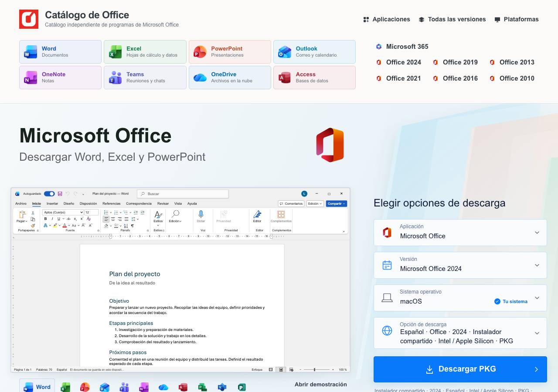This screenshot has width=558, height=392.
Task: Open the Access icon in bottom app strip
Action: [183, 387]
